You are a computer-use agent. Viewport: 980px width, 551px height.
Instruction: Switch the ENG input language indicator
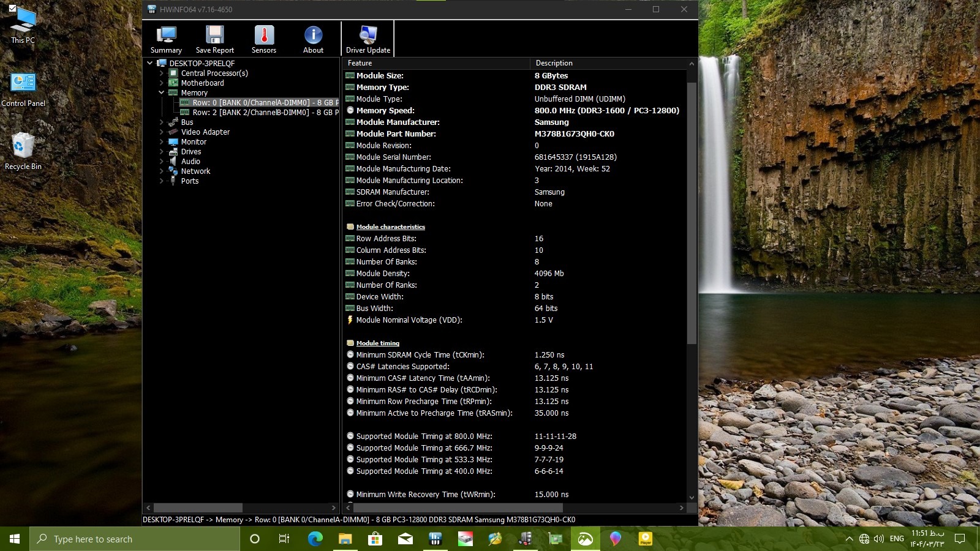click(897, 539)
